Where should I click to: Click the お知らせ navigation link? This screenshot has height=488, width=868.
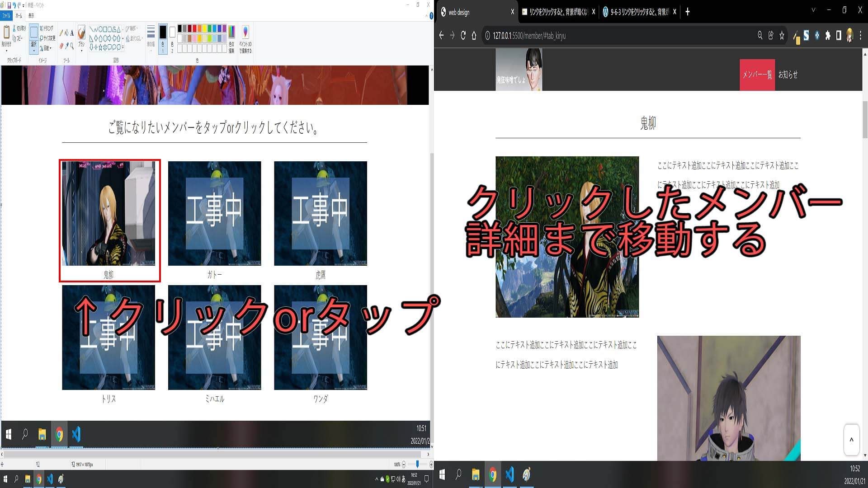click(788, 75)
